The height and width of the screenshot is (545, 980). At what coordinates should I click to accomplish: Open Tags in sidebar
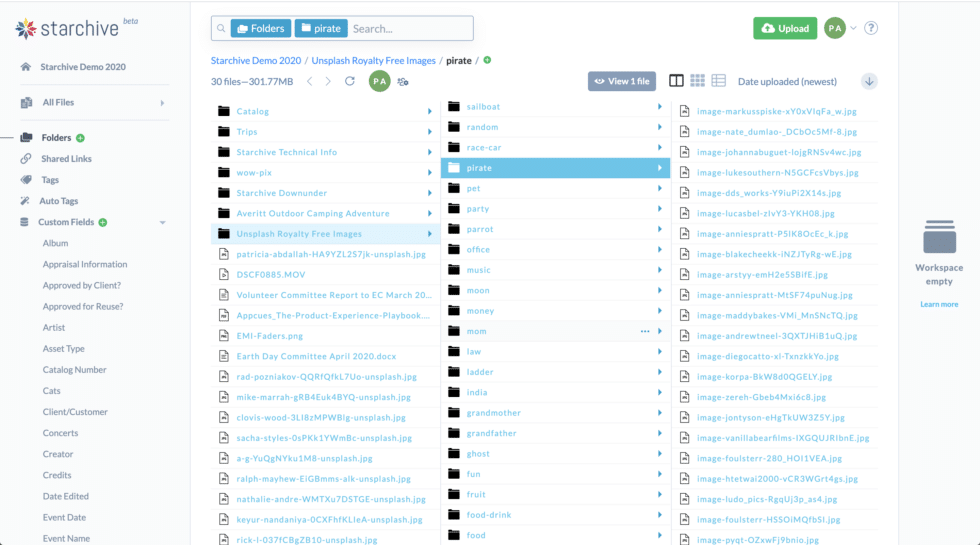pyautogui.click(x=50, y=180)
